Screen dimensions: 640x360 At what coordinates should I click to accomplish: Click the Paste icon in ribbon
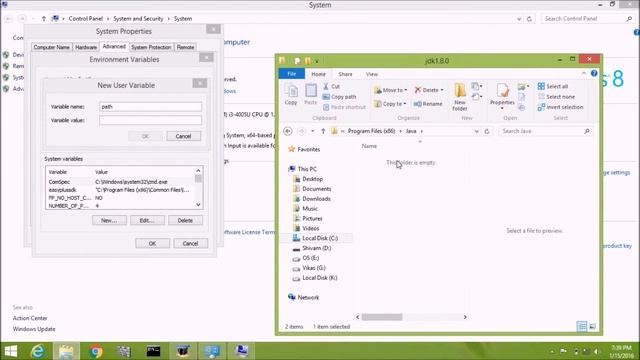311,95
